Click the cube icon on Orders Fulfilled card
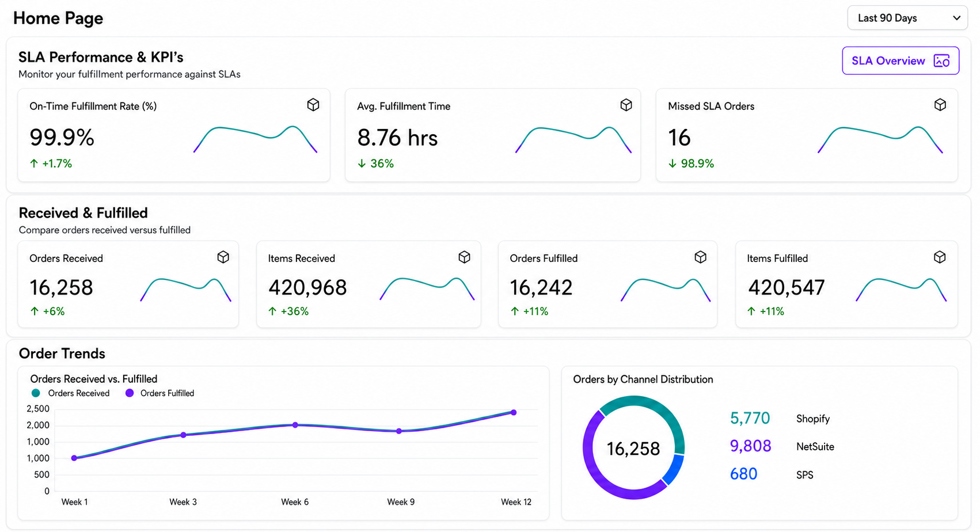The height and width of the screenshot is (532, 980). (701, 257)
